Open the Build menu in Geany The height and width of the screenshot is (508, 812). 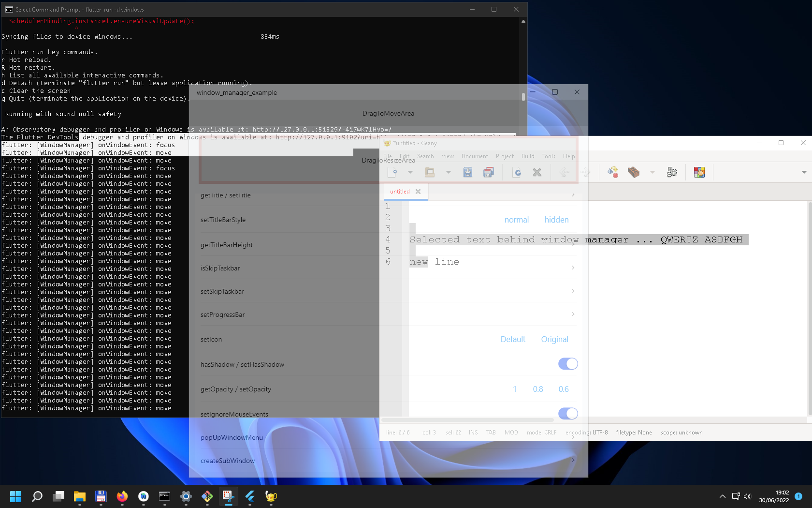[527, 156]
